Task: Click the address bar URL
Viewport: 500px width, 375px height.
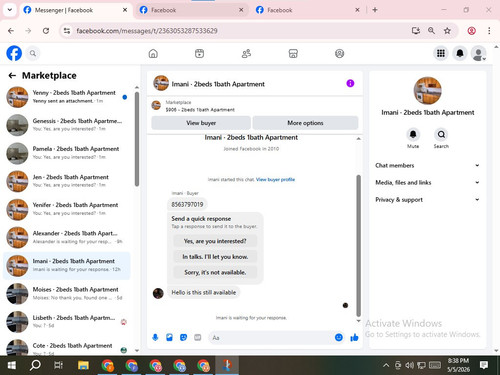Action: pyautogui.click(x=147, y=31)
